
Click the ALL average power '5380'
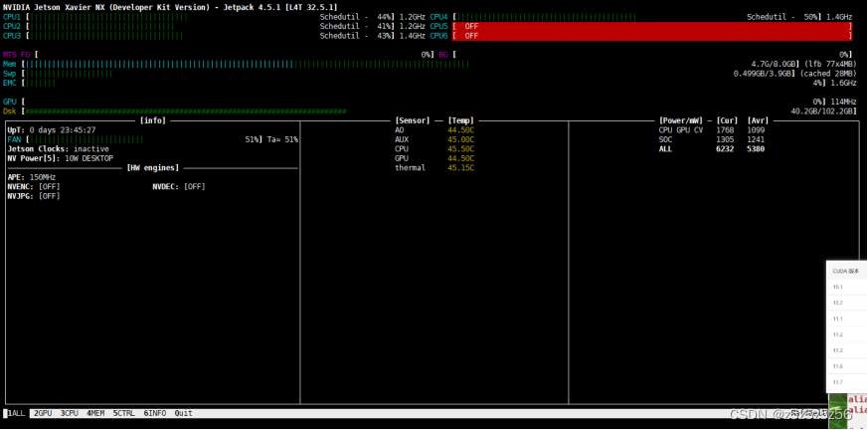coord(756,149)
